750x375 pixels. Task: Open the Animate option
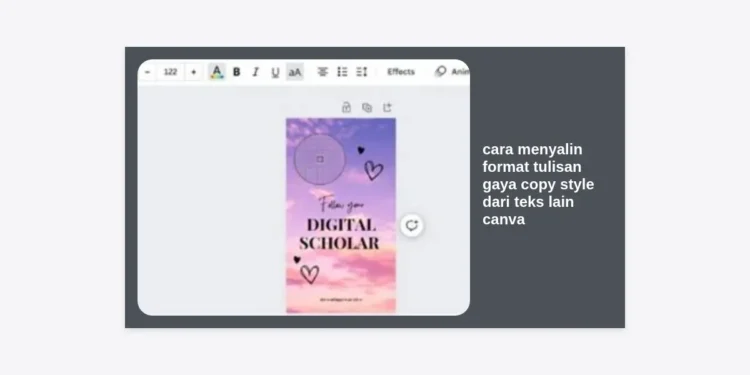[x=452, y=72]
